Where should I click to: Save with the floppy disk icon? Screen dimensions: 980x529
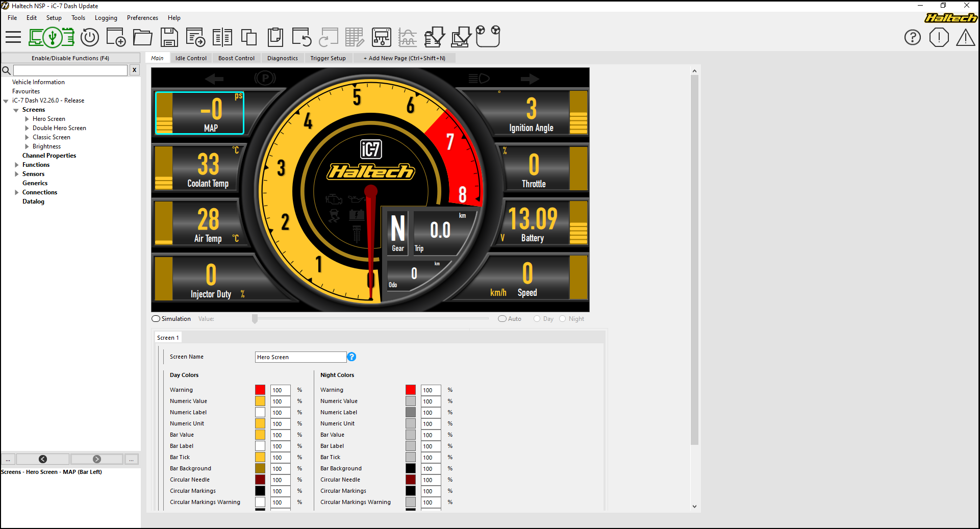point(169,37)
